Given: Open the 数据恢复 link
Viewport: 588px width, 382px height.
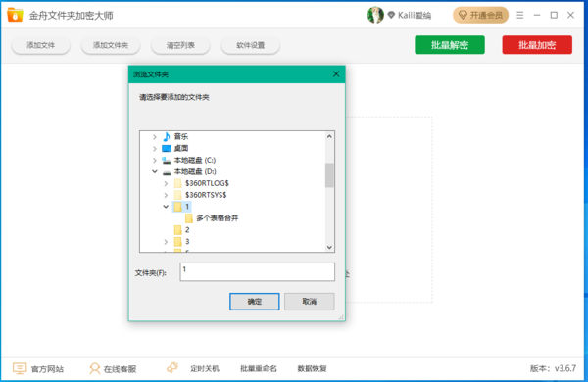Looking at the screenshot, I should (312, 368).
